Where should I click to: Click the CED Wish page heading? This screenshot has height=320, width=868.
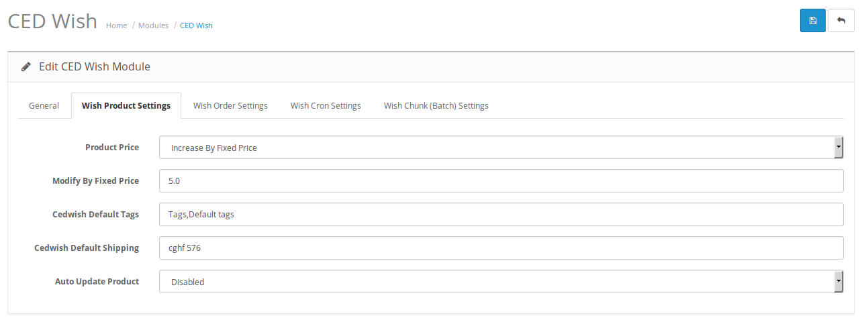tap(52, 21)
